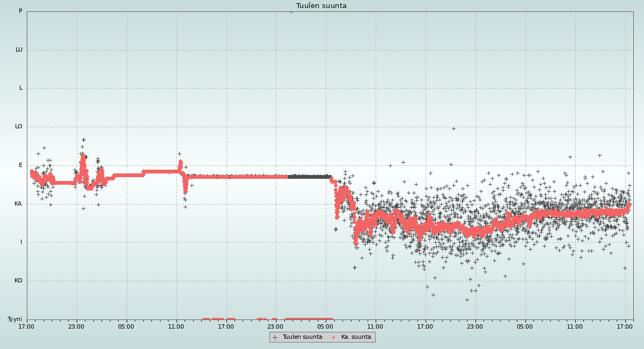Screen dimensions: 644x349
Task: Click the chart title 'Tuulen suunta'
Action: tap(321, 6)
